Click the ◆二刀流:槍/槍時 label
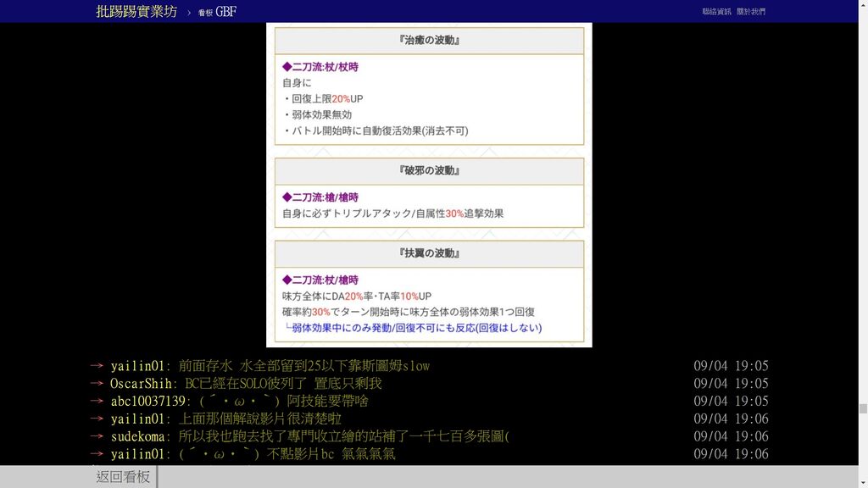This screenshot has height=488, width=868. click(320, 197)
